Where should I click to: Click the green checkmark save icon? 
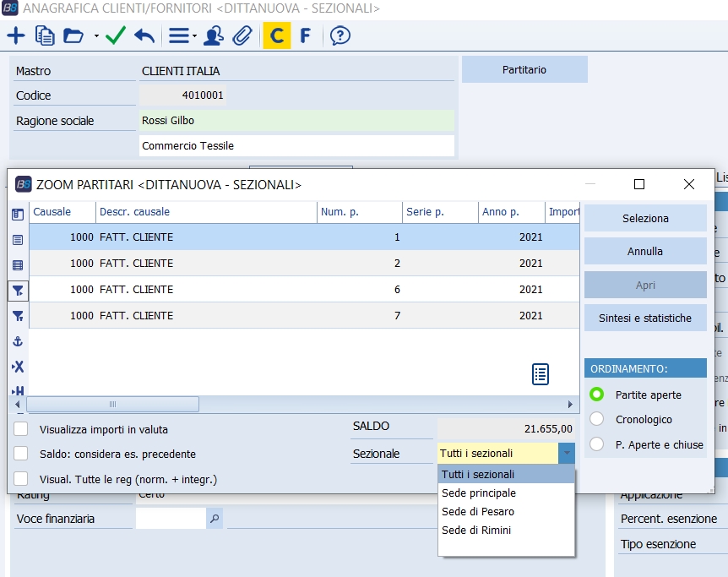pos(116,35)
